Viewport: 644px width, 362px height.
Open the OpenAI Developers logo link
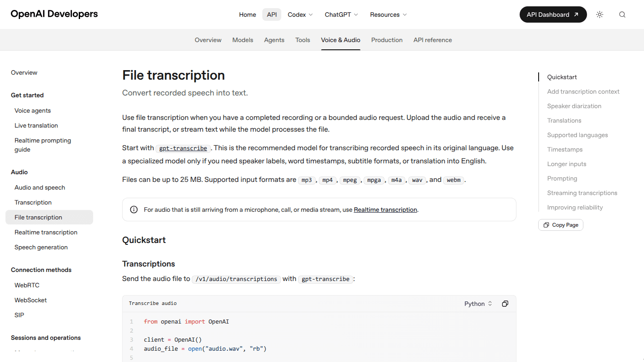[54, 14]
